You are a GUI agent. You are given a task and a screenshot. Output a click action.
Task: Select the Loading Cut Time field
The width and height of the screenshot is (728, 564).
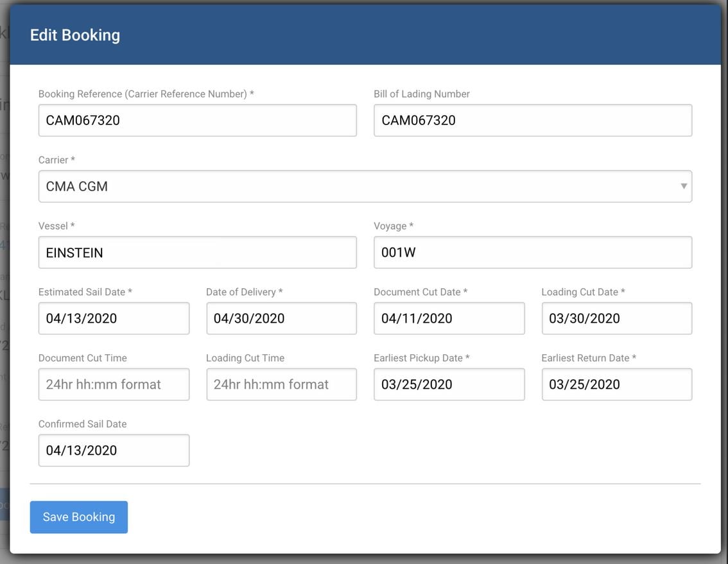(281, 384)
